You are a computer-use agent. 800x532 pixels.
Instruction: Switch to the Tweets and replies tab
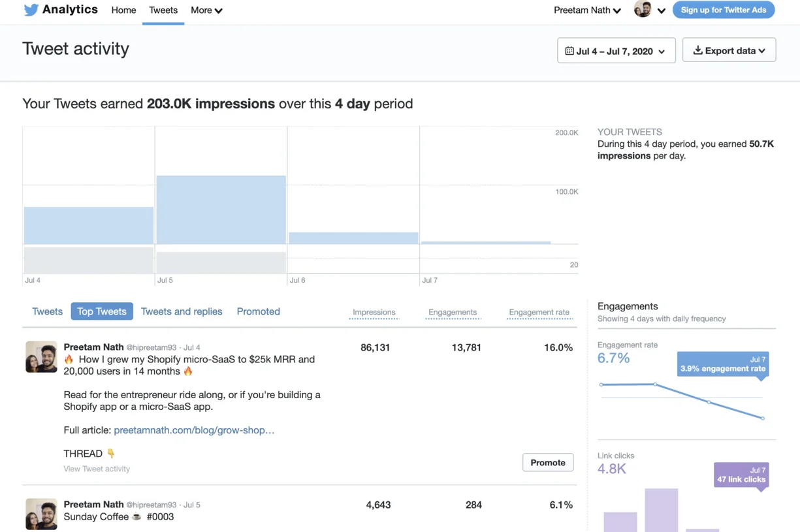point(182,311)
